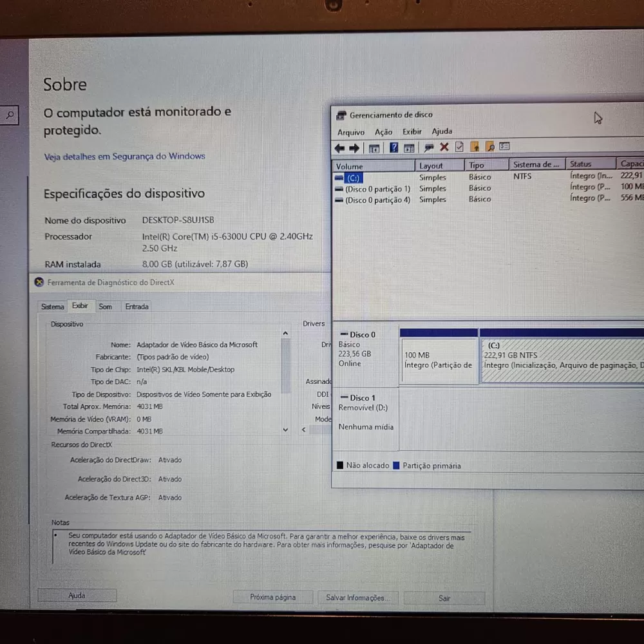Open the Ação menu
This screenshot has width=644, height=644.
pyautogui.click(x=383, y=132)
